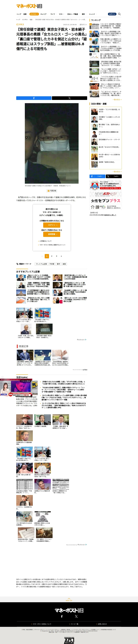Click the 新規登録 registration button
Screen dimensions: 138x644
pyautogui.click(x=52, y=234)
